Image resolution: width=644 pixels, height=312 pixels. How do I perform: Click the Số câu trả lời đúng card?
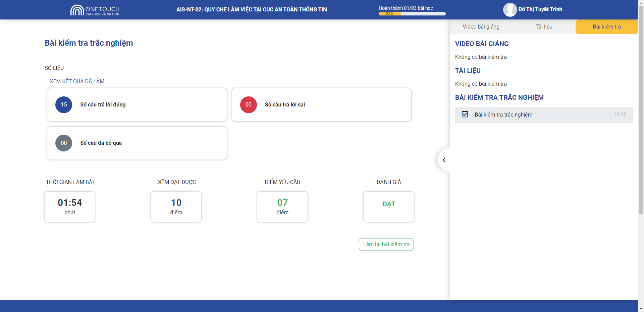[x=137, y=105]
